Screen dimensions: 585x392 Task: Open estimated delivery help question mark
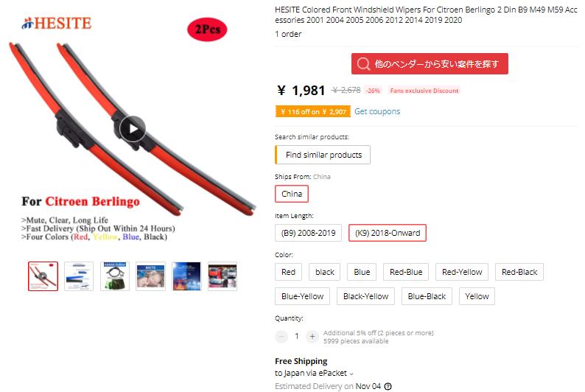click(388, 386)
